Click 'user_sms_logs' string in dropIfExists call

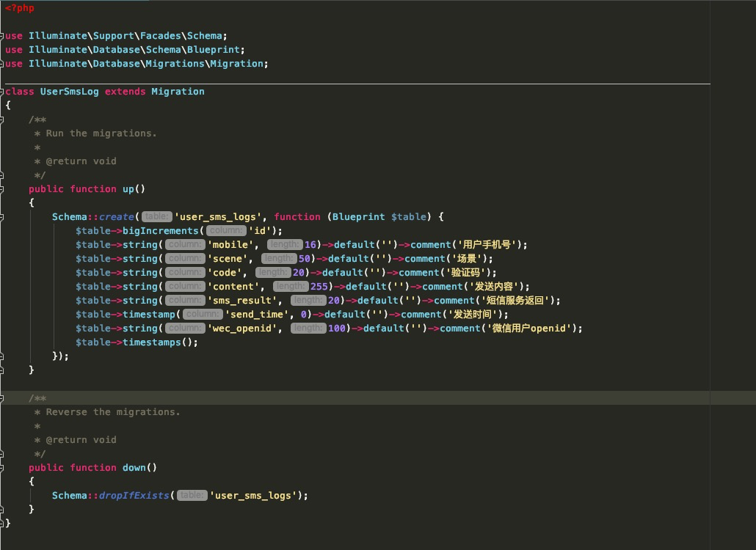(x=253, y=496)
